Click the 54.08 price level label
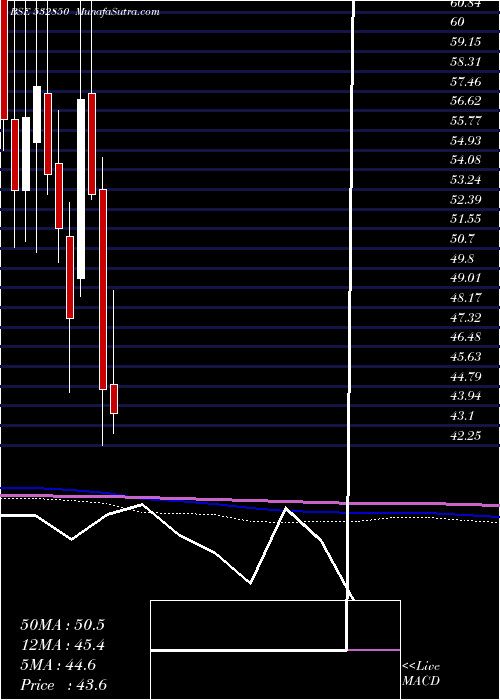 tap(466, 160)
